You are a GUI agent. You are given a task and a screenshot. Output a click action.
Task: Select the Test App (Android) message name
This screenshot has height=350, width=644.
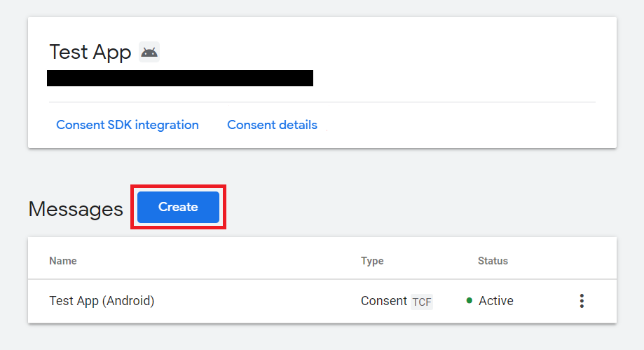[x=102, y=301]
